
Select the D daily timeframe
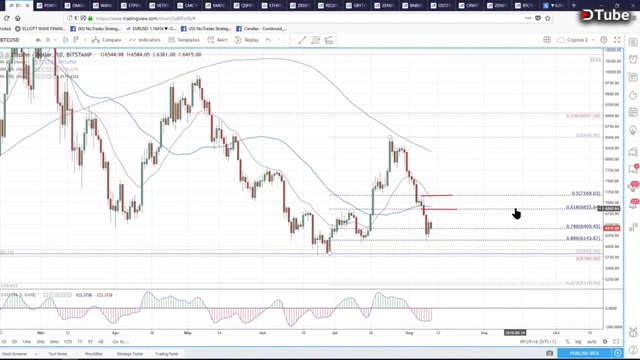tap(48, 40)
